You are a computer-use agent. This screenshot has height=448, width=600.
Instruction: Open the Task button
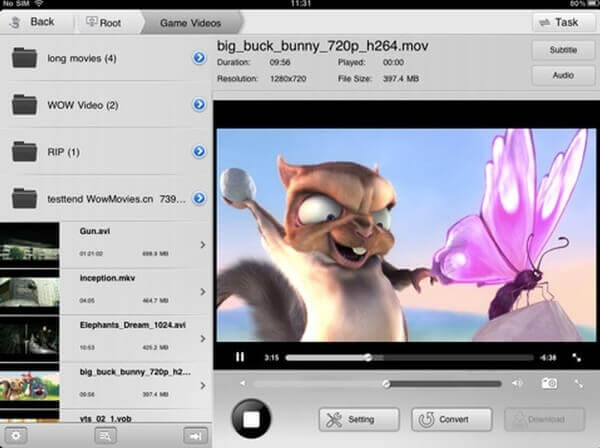[563, 23]
